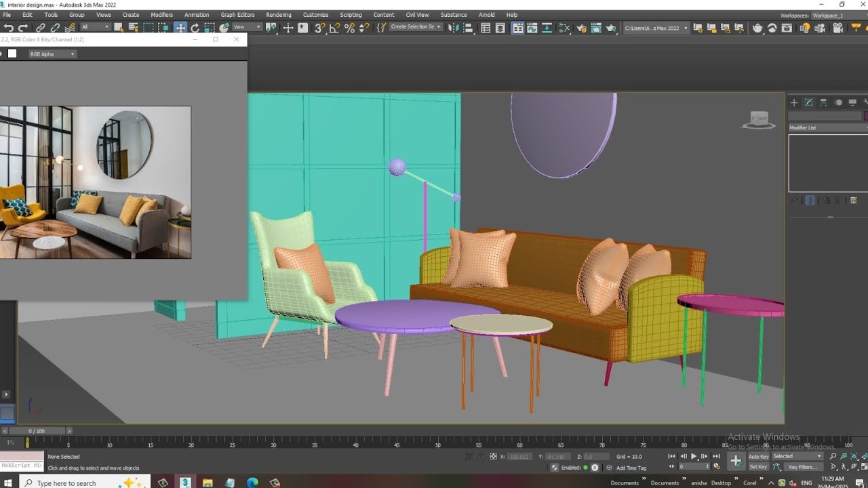The image size is (868, 488).
Task: Open the Rendering menu
Action: (279, 14)
